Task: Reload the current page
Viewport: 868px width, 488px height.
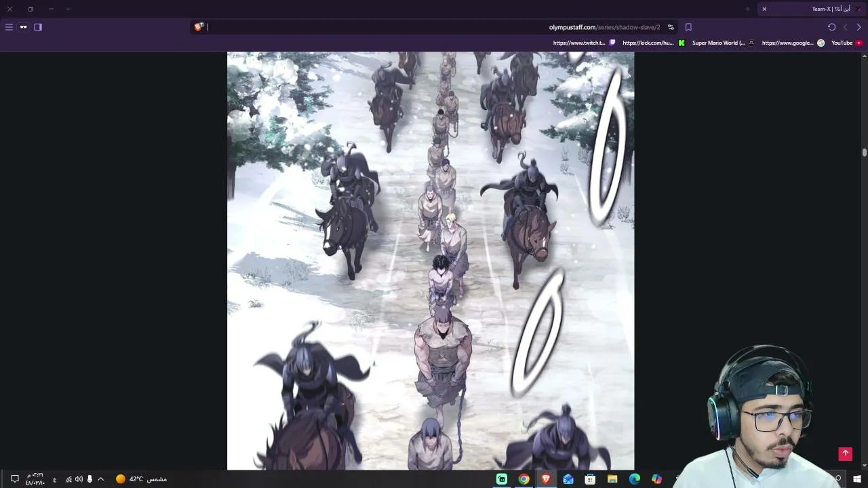Action: 832,27
